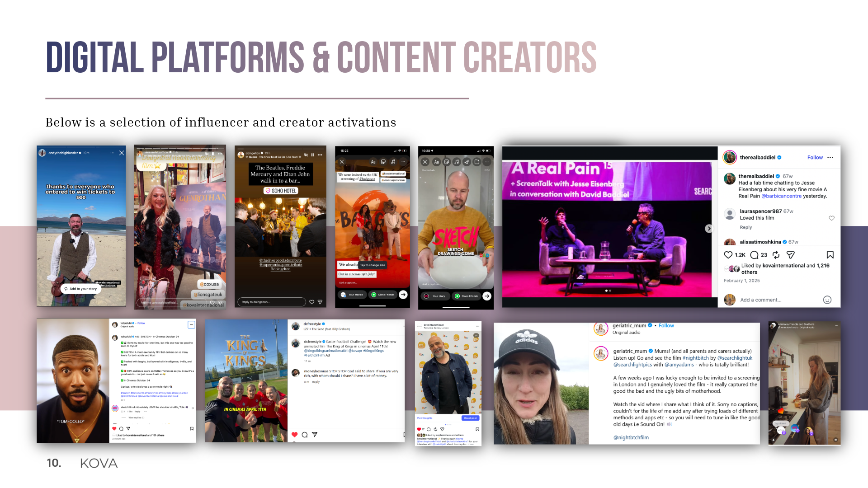
Task: Open sticker picker in Bad Guys story
Action: click(x=383, y=162)
